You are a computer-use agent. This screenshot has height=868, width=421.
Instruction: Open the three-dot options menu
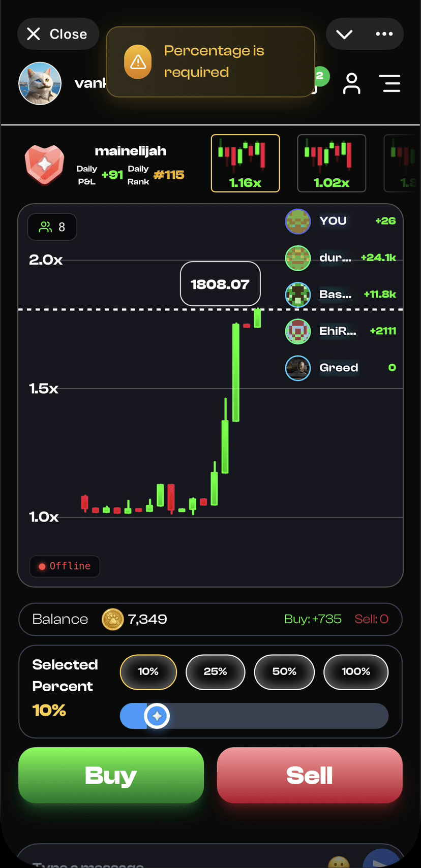click(384, 34)
